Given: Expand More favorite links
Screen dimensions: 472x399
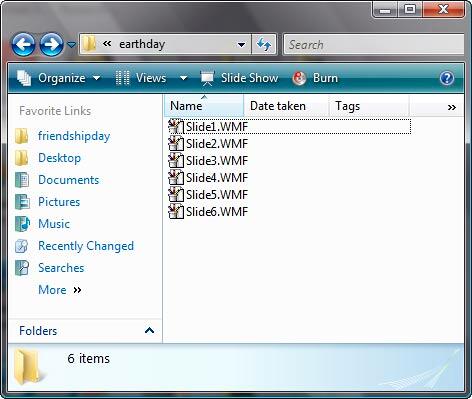Looking at the screenshot, I should [x=60, y=290].
